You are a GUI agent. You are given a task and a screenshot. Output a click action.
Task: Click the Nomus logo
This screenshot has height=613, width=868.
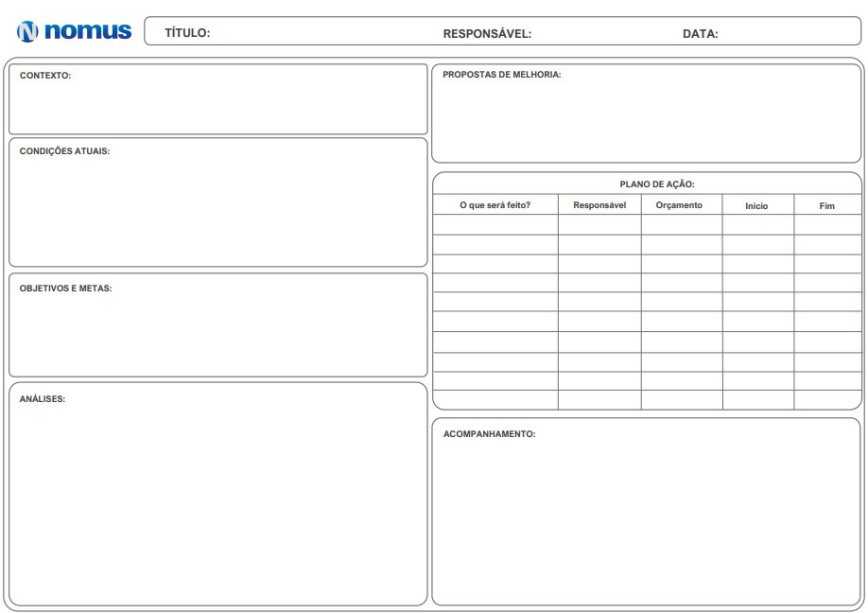click(x=74, y=31)
